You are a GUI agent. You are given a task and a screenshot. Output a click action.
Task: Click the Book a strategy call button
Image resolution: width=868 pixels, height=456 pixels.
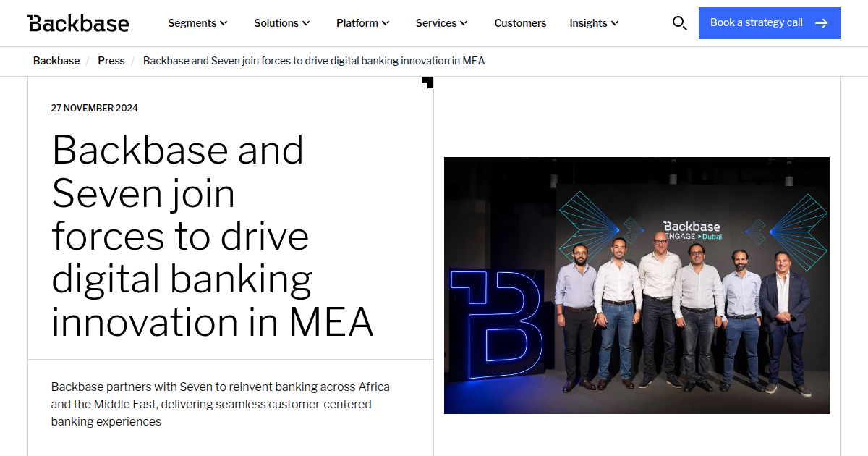tap(769, 22)
